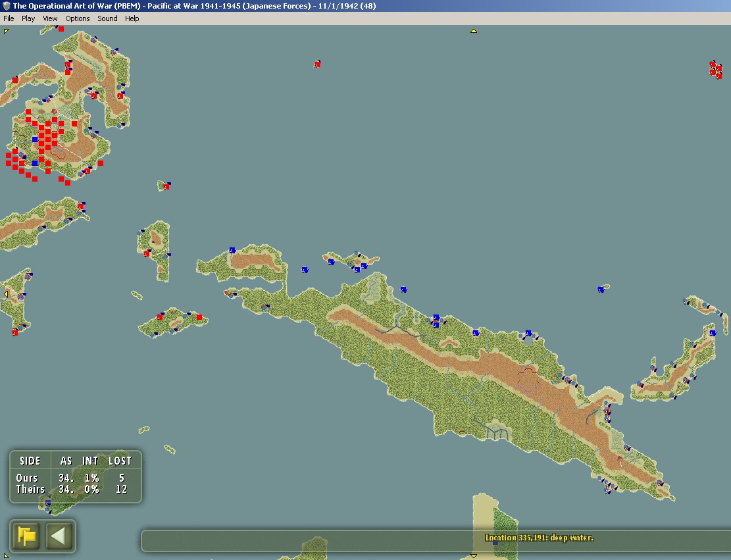Click the yellow flags button

(x=27, y=536)
